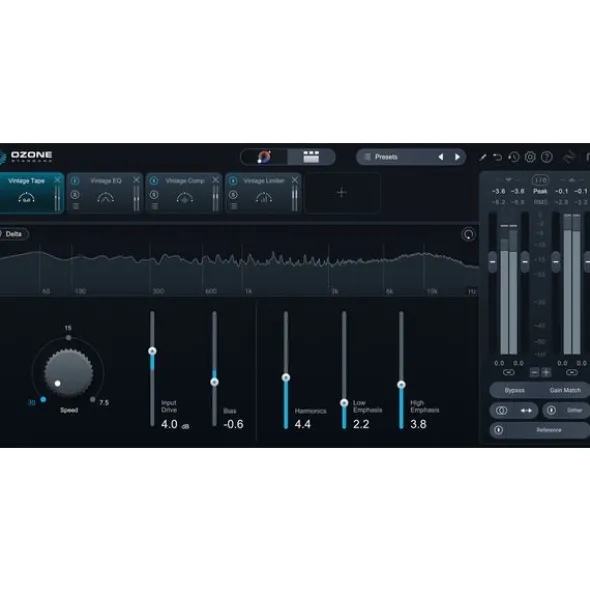The width and height of the screenshot is (590, 591).
Task: Click the minus button below meters
Action: click(x=534, y=372)
